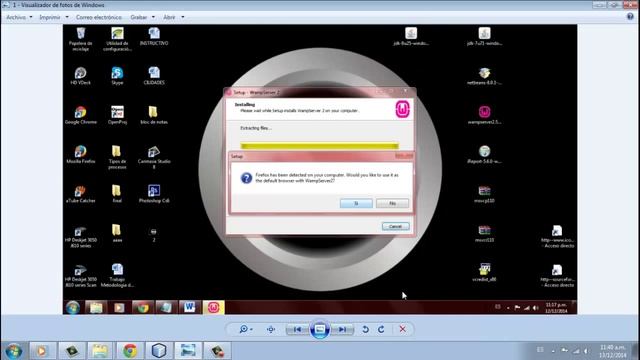The height and width of the screenshot is (360, 640).
Task: Expand the Imprimir dropdown arrow
Action: (67, 17)
